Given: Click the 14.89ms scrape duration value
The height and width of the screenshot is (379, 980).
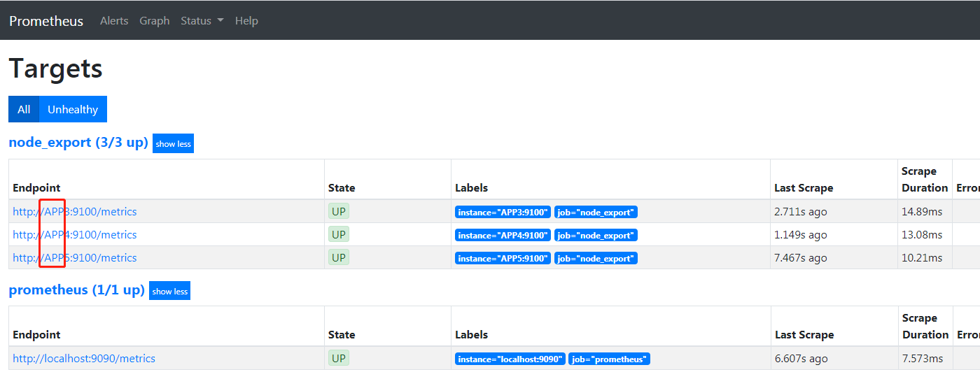Looking at the screenshot, I should tap(922, 211).
